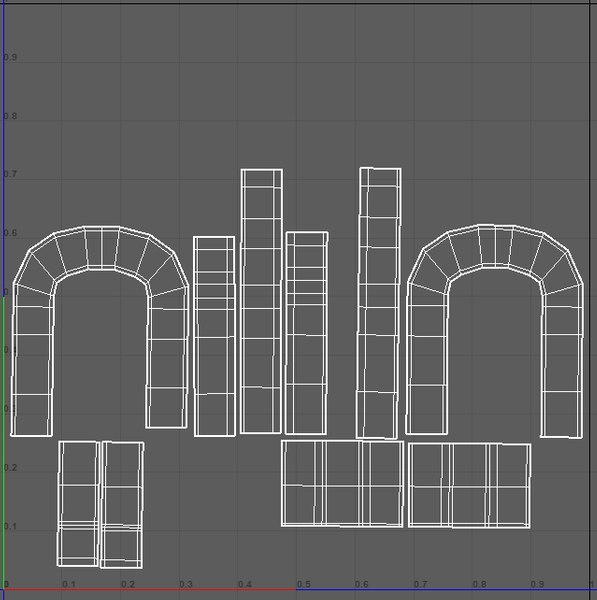Click the 0.8 label on the vertical axis
Image resolution: width=597 pixels, height=600 pixels.
[10, 116]
